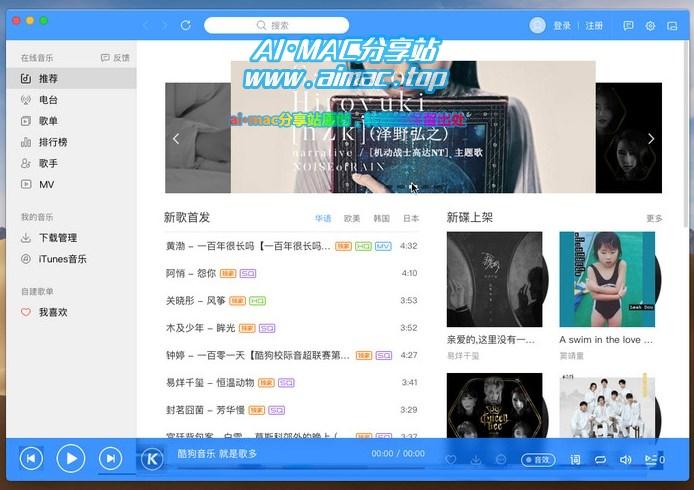Open the 歌手 artists section
694x490 pixels.
point(71,163)
